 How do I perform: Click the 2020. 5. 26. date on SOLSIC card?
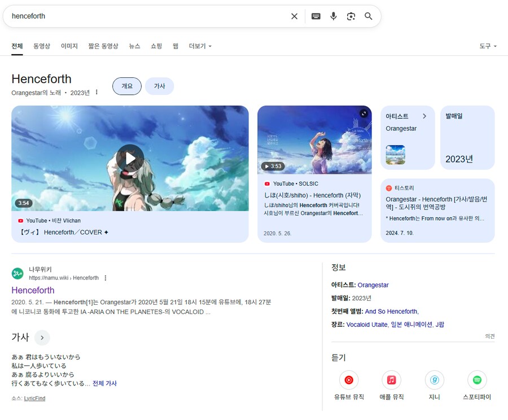point(277,233)
